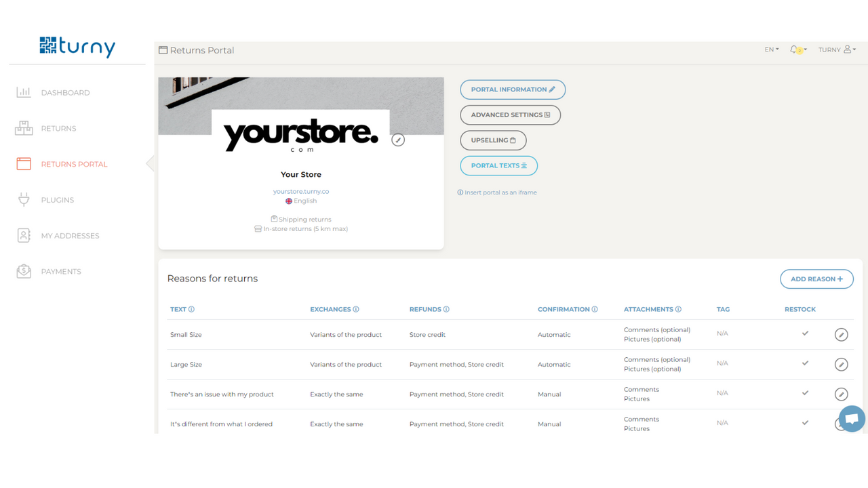Open the Payments section icon

[x=24, y=271]
